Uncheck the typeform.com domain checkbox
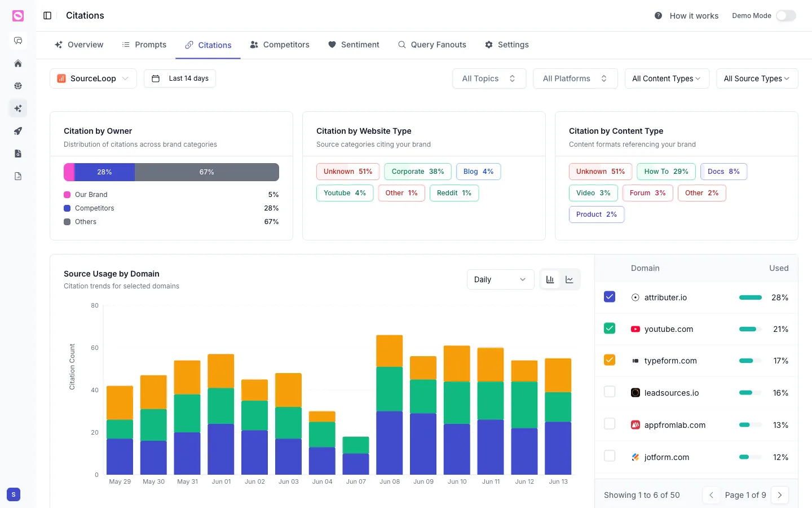Image resolution: width=812 pixels, height=508 pixels. (x=610, y=360)
